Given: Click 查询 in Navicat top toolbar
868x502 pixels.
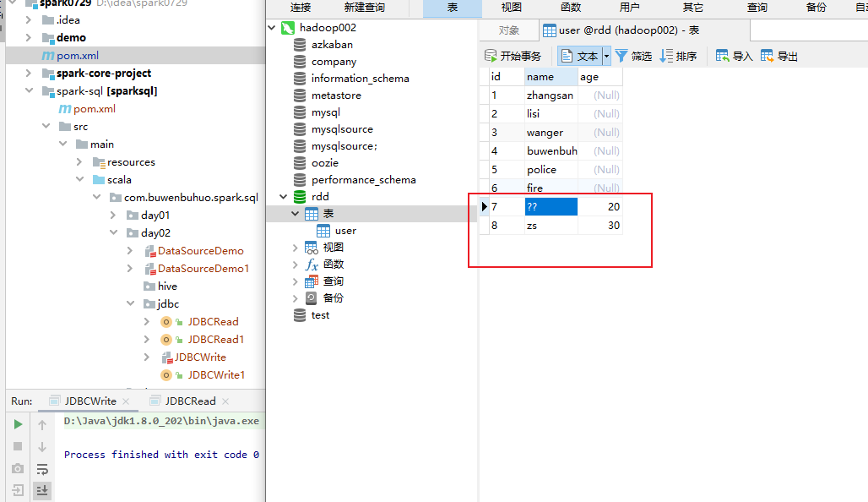Looking at the screenshot, I should coord(757,8).
